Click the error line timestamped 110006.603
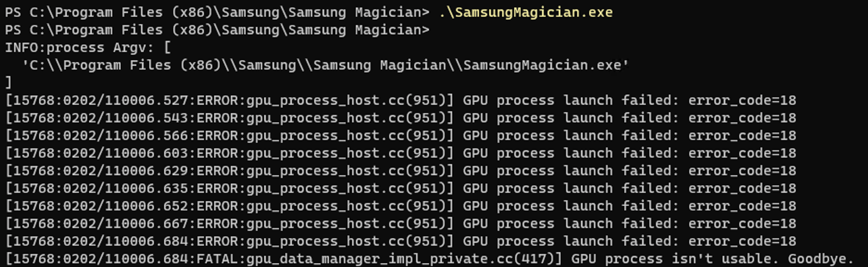Screen dimensions: 868x267 pyautogui.click(x=400, y=153)
